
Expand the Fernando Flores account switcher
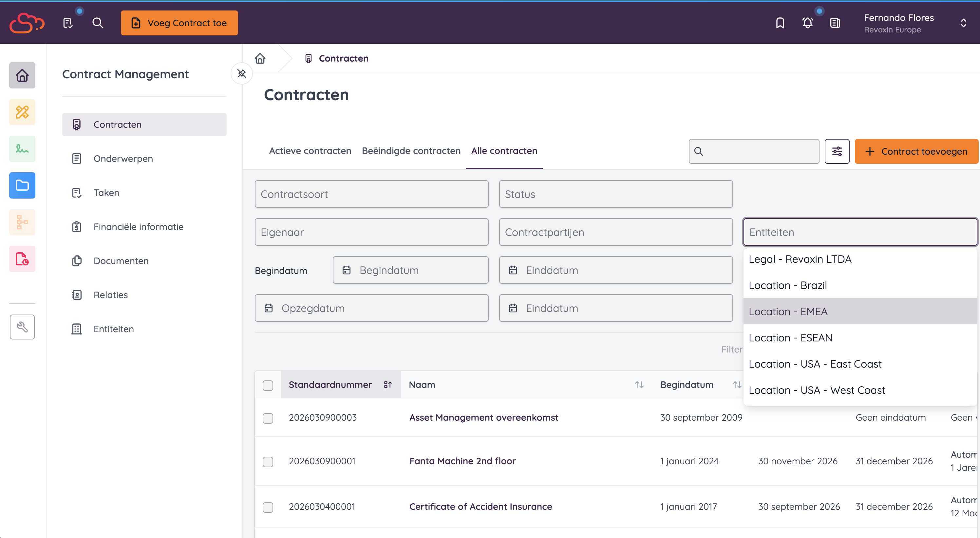963,23
